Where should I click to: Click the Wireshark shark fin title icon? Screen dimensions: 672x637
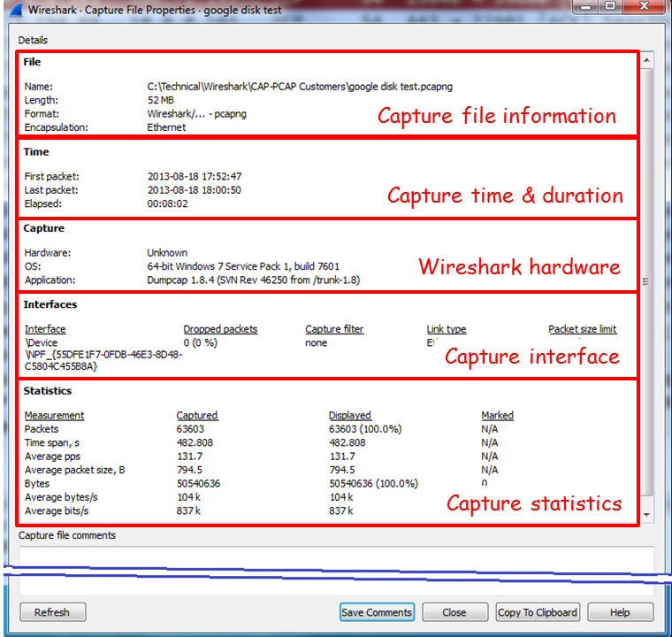click(x=16, y=10)
